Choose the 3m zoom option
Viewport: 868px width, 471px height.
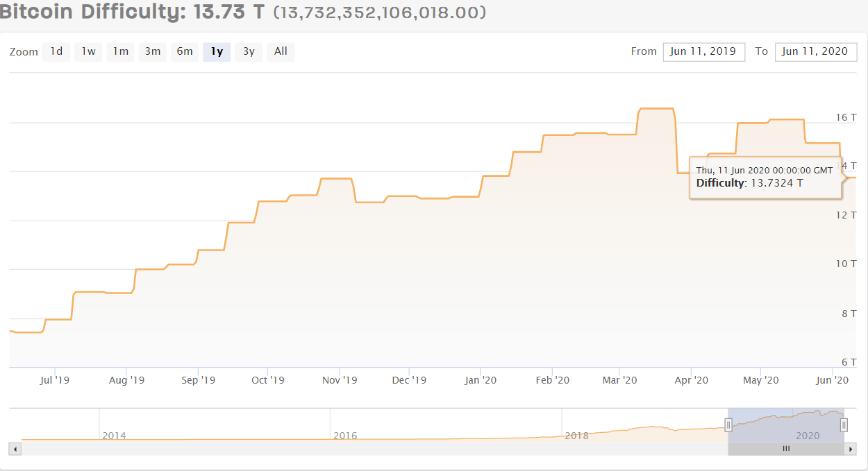click(x=153, y=52)
